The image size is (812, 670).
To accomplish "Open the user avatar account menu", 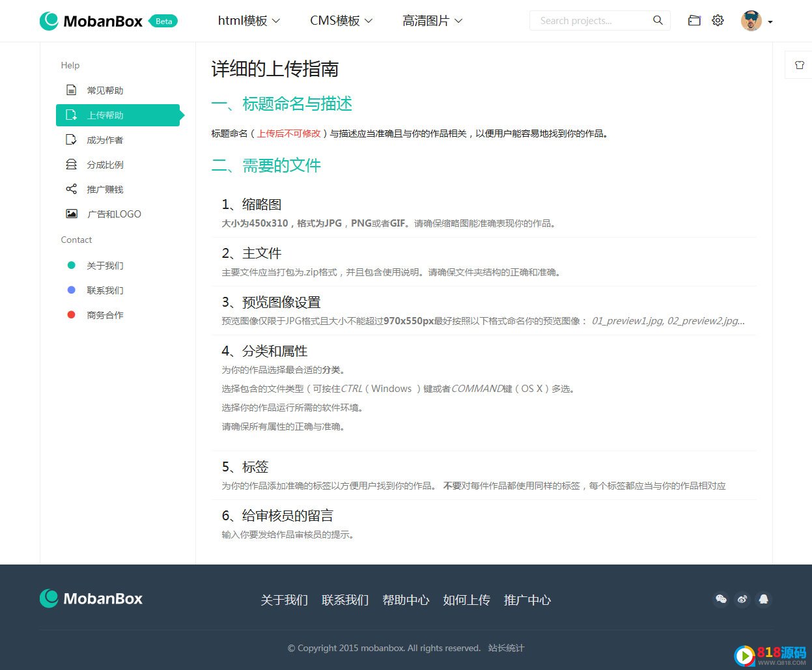I will click(x=757, y=21).
